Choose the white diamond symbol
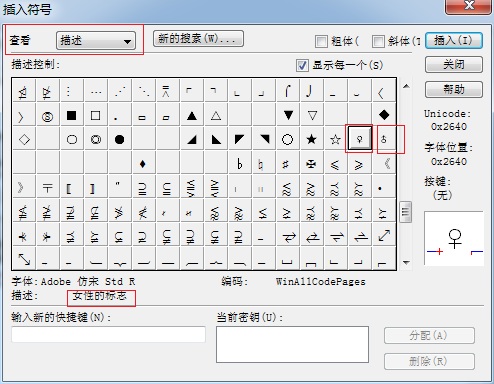This screenshot has width=494, height=384. click(x=24, y=139)
